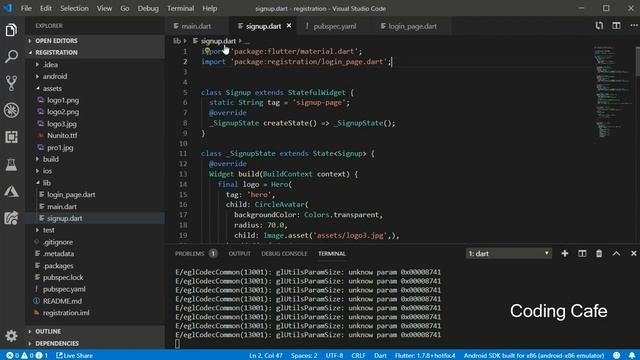Viewport: 640px width, 360px height.
Task: Open the Source Control view
Action: [11, 83]
